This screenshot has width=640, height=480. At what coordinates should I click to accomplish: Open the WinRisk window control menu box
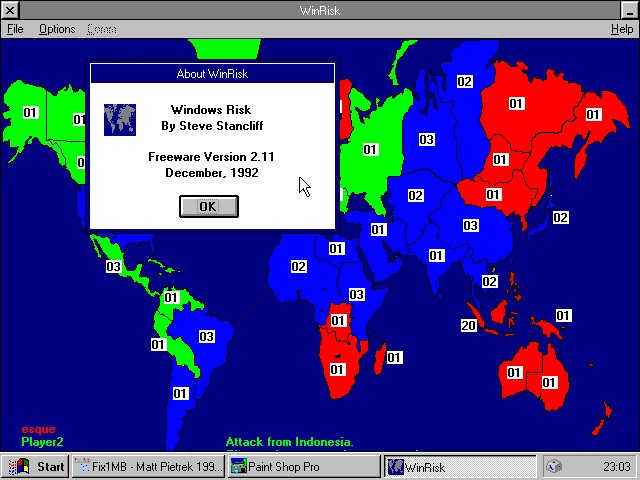pos(10,11)
